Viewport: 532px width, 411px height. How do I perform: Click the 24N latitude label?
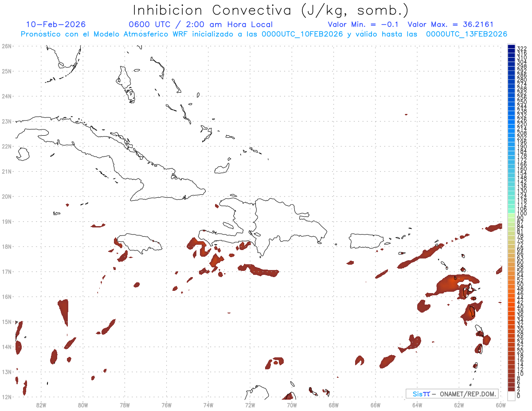[x=7, y=96]
